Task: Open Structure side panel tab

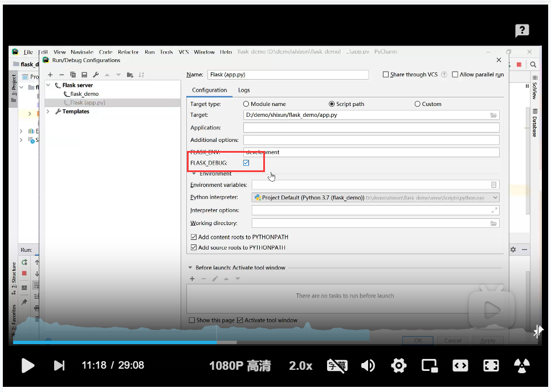Action: [14, 277]
